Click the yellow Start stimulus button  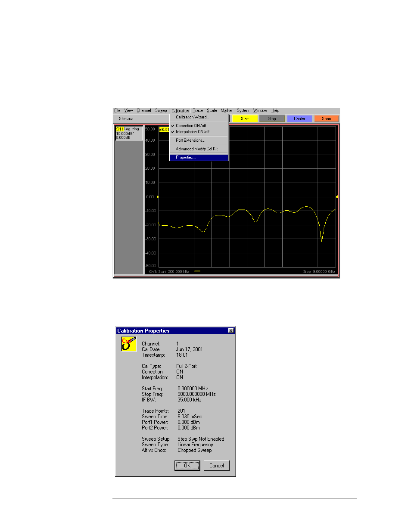(x=245, y=118)
